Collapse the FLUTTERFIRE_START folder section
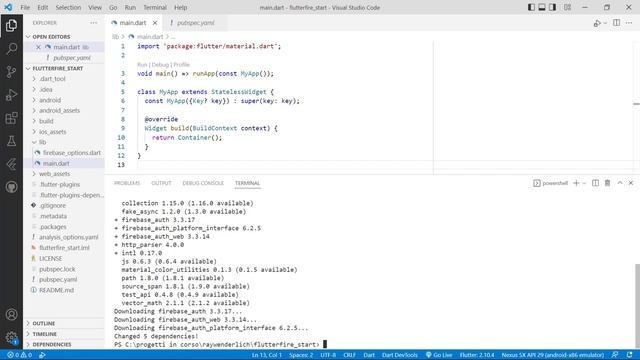640x360 pixels. pyautogui.click(x=64, y=68)
